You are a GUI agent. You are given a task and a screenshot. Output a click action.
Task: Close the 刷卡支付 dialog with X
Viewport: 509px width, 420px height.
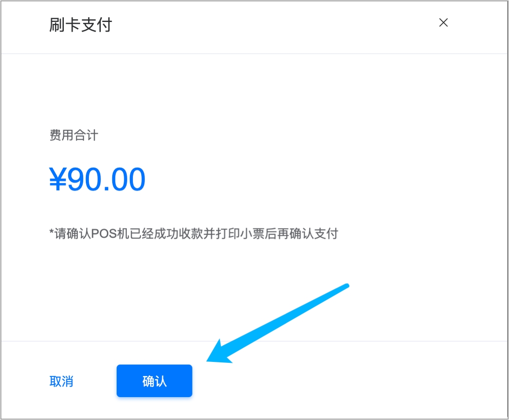pyautogui.click(x=443, y=22)
